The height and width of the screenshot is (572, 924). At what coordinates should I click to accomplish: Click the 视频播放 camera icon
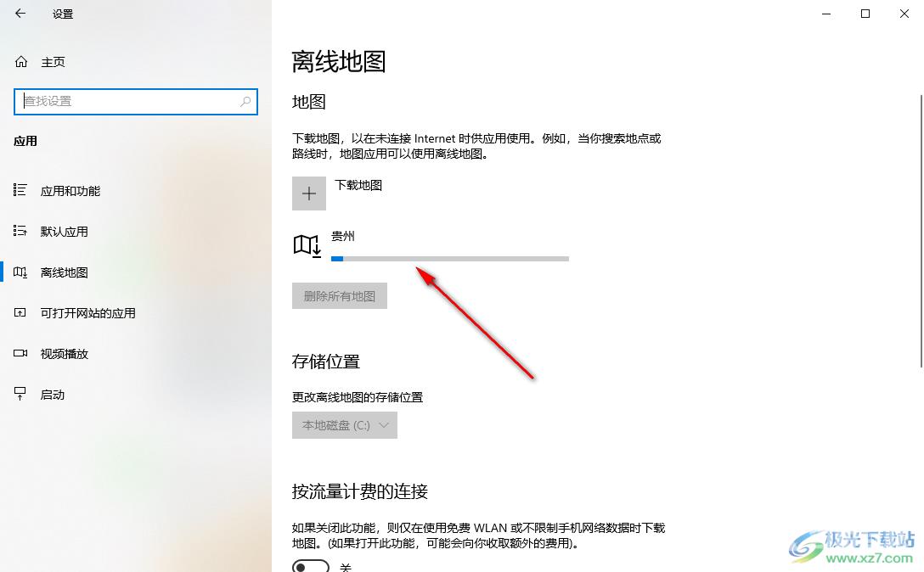pos(20,353)
